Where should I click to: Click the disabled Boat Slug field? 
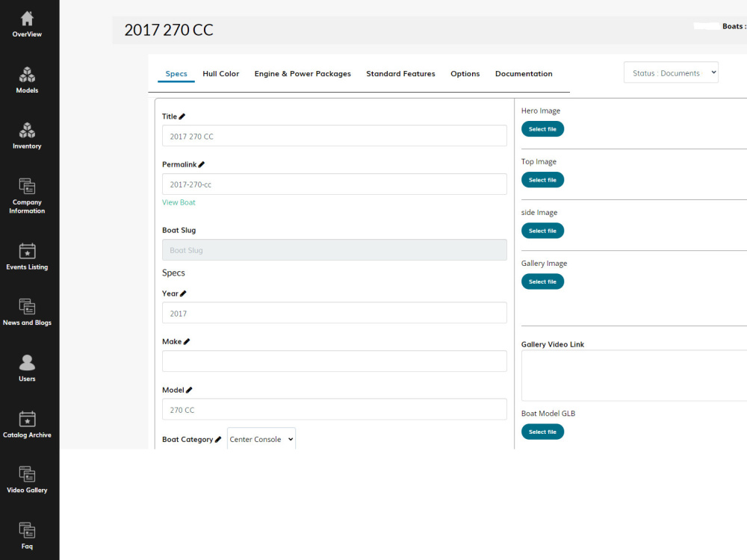(x=335, y=250)
